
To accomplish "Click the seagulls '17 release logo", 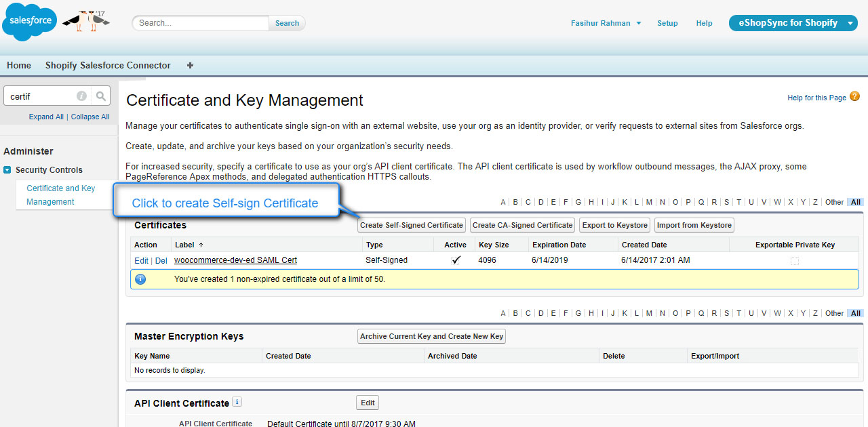I will click(x=87, y=20).
